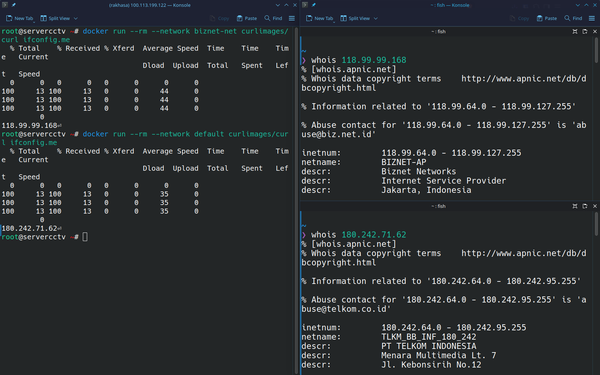
Task: Click descr value 'Biznet Networks'
Action: click(x=419, y=171)
